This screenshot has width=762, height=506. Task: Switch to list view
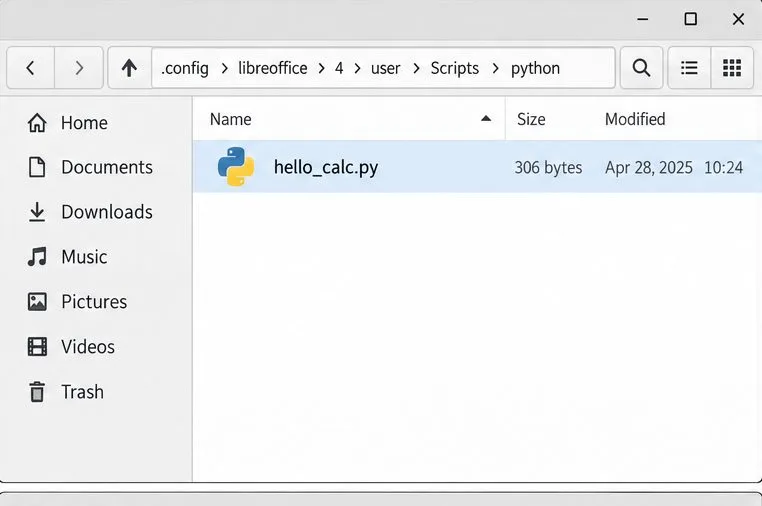[689, 68]
